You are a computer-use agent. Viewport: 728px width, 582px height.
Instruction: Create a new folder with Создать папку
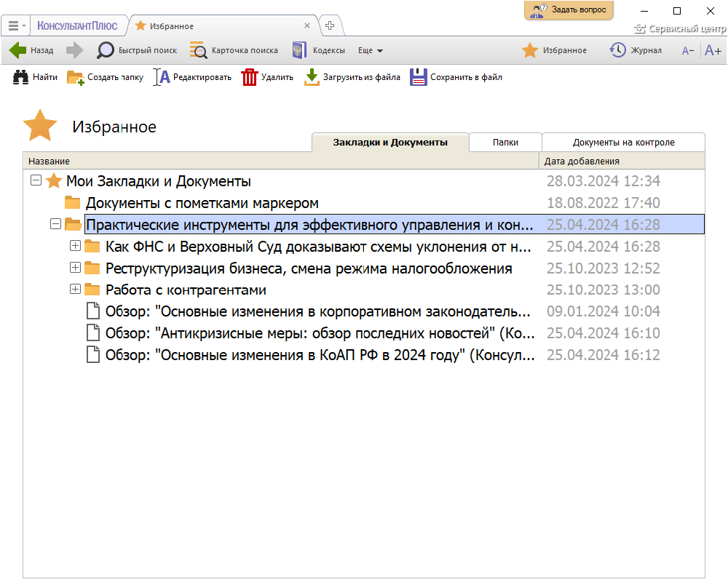[x=106, y=77]
